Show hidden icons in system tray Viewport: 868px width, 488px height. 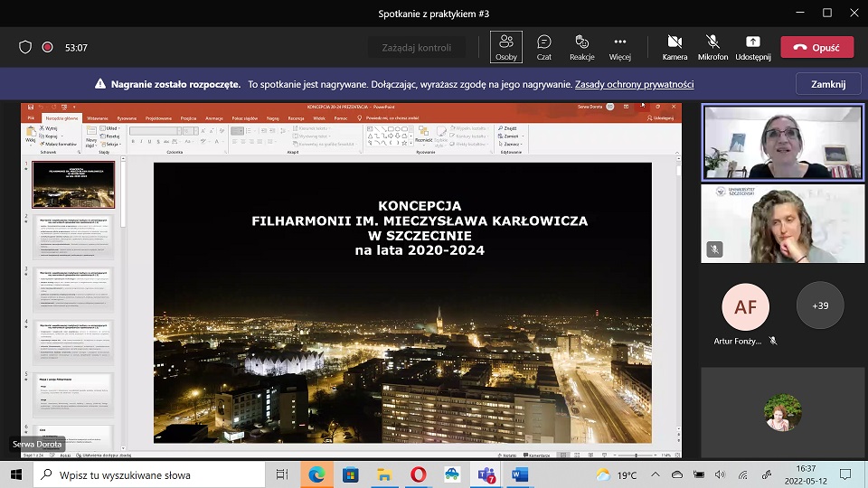tap(657, 474)
